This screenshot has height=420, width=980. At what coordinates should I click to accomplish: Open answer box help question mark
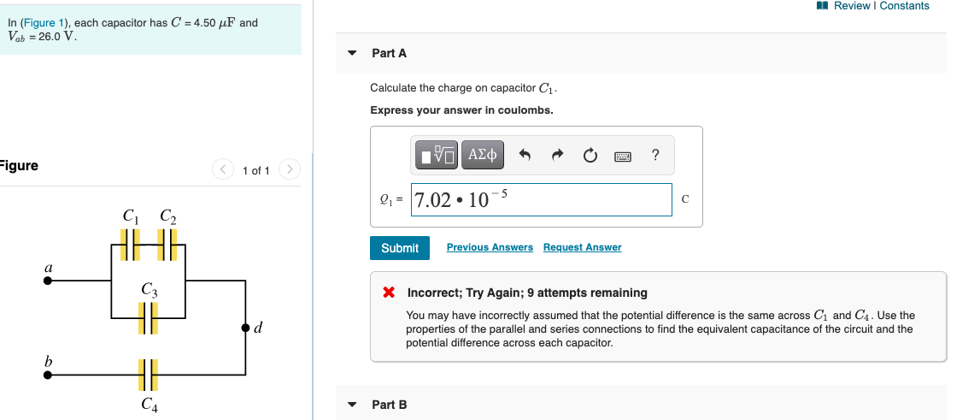tap(654, 154)
